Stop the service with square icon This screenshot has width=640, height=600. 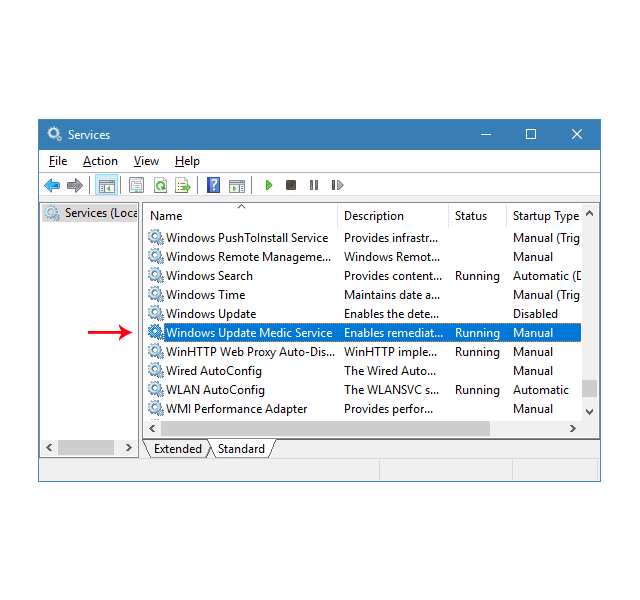click(291, 185)
